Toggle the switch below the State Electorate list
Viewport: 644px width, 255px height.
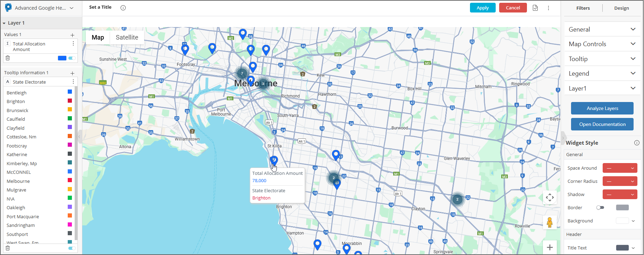click(x=72, y=248)
